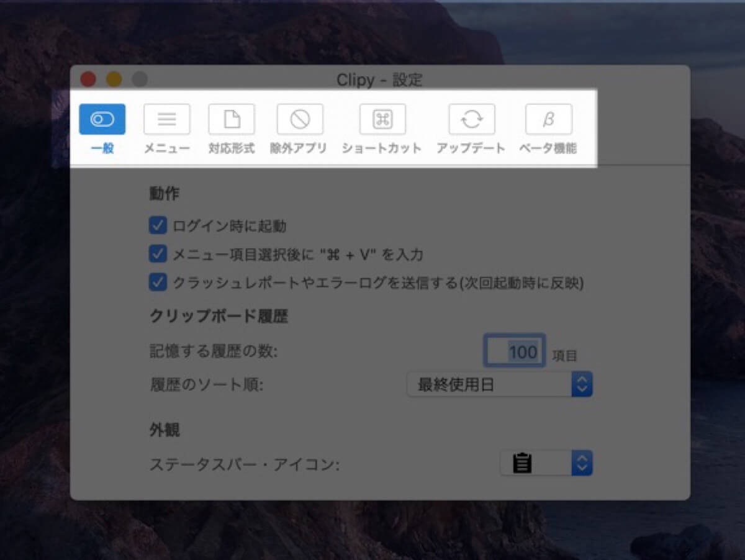
Task: Toggle the ⌘ + V auto-paste checkbox
Action: pos(158,253)
